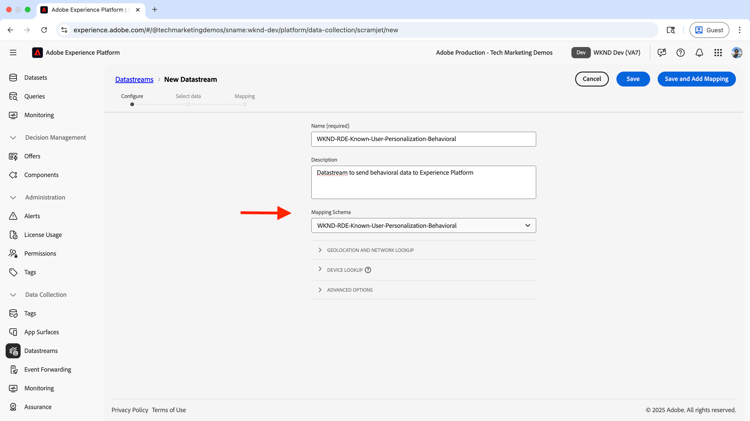Screen dimensions: 750x421
Task: Open the WKND Dev sandbox switcher
Action: click(606, 53)
